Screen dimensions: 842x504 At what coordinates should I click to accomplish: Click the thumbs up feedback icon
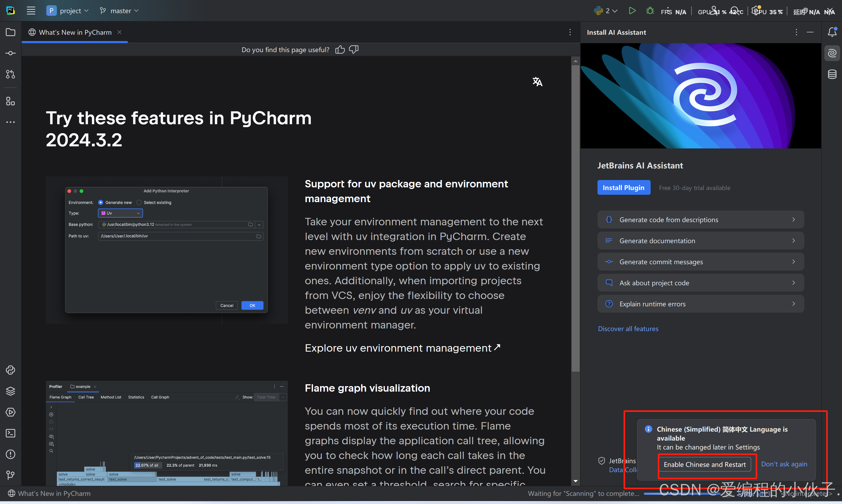click(x=340, y=49)
